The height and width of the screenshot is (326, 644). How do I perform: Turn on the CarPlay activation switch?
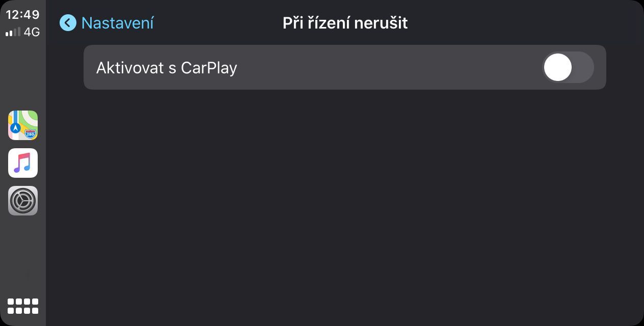click(568, 67)
